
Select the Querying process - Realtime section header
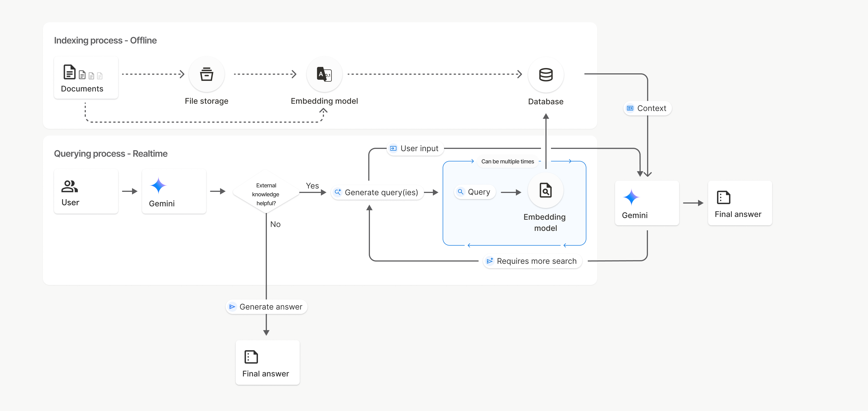(111, 153)
